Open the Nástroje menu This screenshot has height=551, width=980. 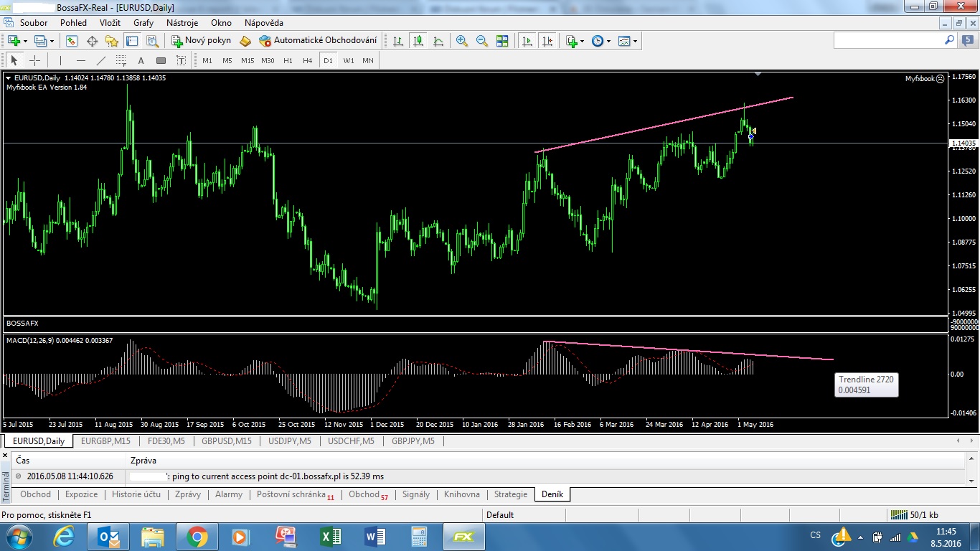(x=182, y=23)
